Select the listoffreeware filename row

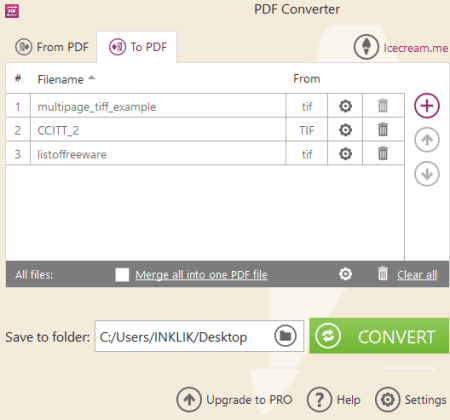click(x=158, y=154)
